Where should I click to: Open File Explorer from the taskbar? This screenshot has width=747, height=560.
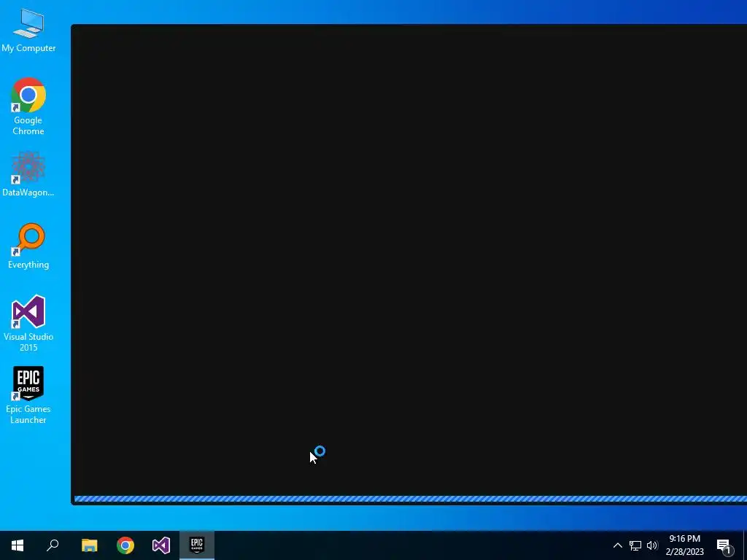click(90, 545)
